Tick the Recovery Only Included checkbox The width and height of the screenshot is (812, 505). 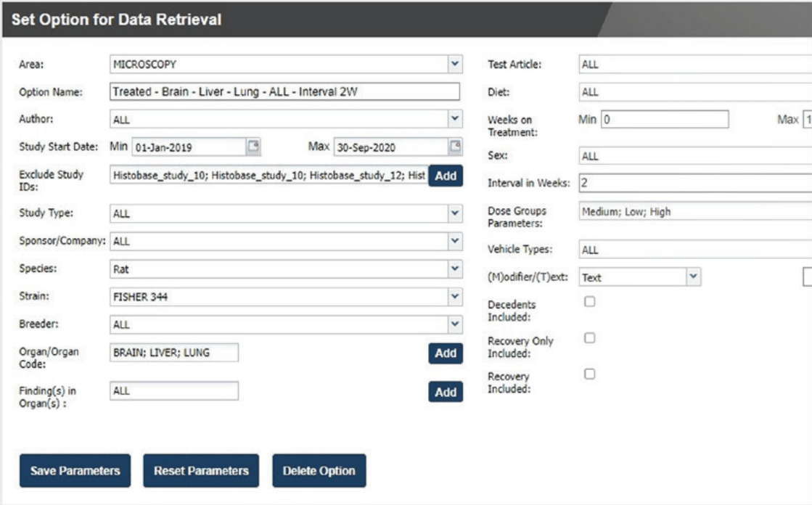tap(590, 337)
